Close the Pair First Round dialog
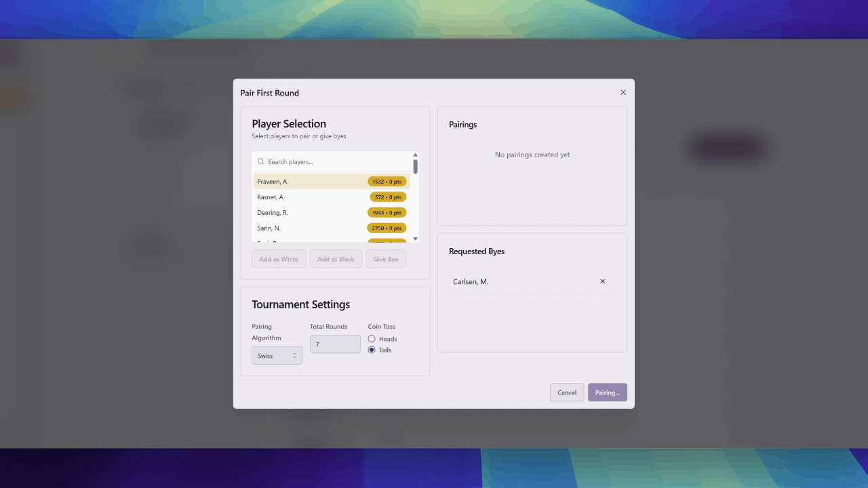This screenshot has width=868, height=488. [x=623, y=93]
